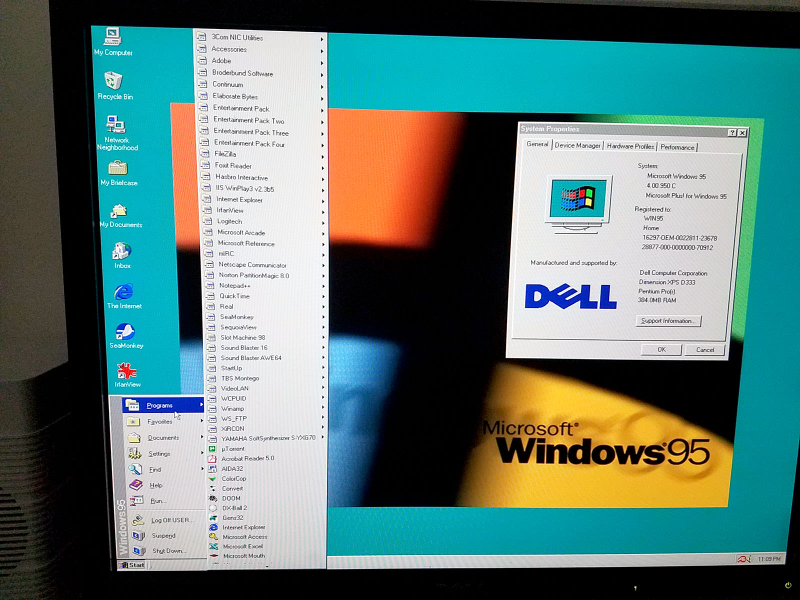Expand the 3Com NIC Utilities submenu
Viewport: 800px width, 600px height.
click(260, 38)
